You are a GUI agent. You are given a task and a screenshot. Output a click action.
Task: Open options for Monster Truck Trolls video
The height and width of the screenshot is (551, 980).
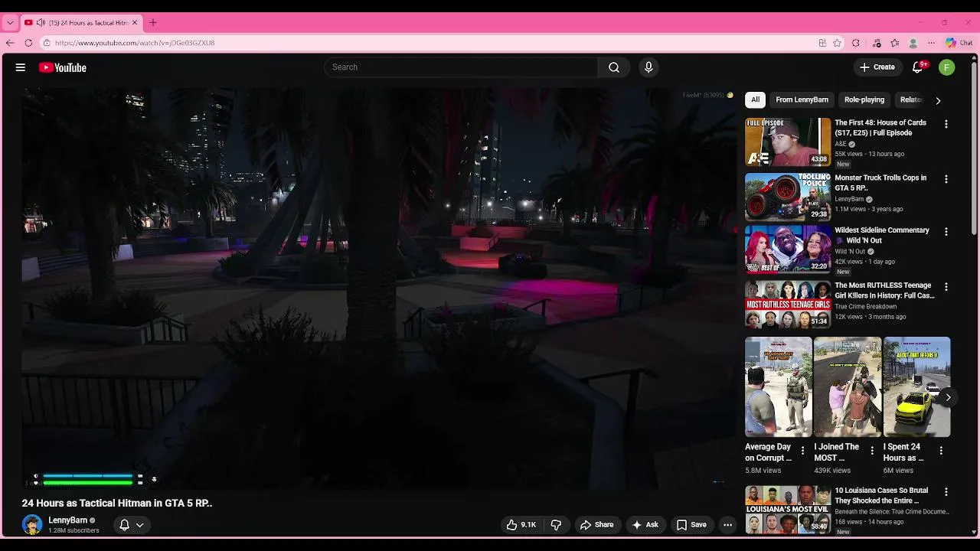point(946,179)
